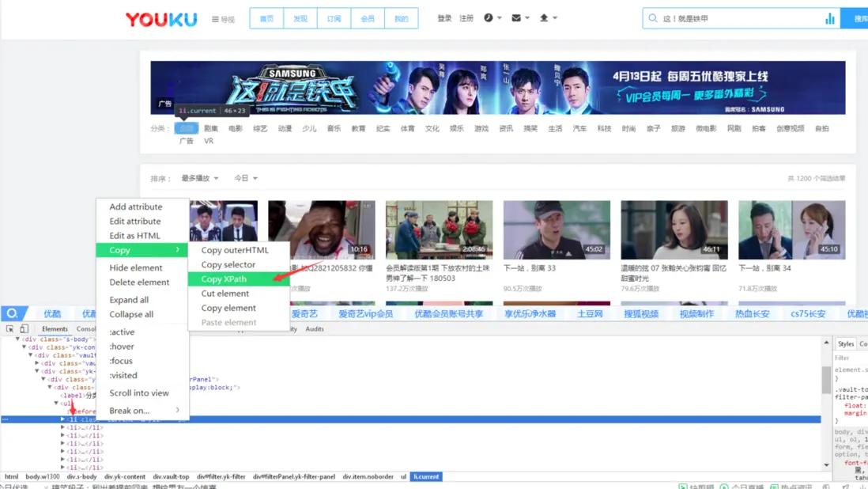The width and height of the screenshot is (868, 489).
Task: Click the 登录 login link
Action: point(444,18)
